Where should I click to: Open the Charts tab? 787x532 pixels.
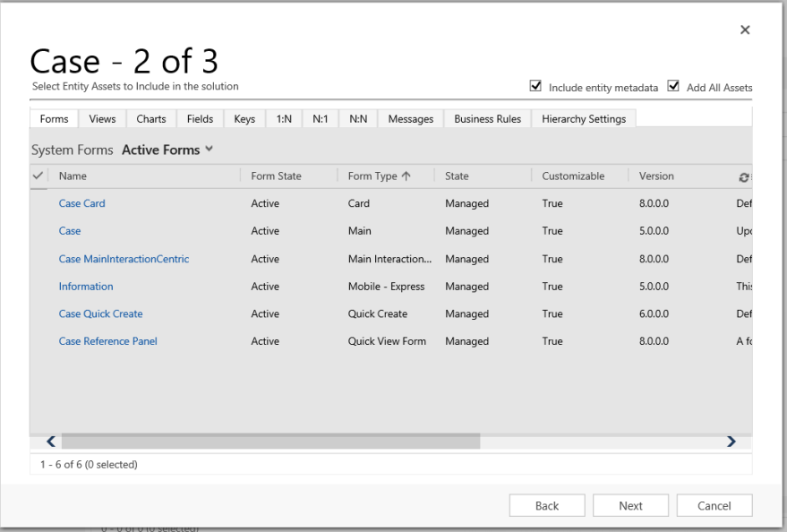point(150,118)
